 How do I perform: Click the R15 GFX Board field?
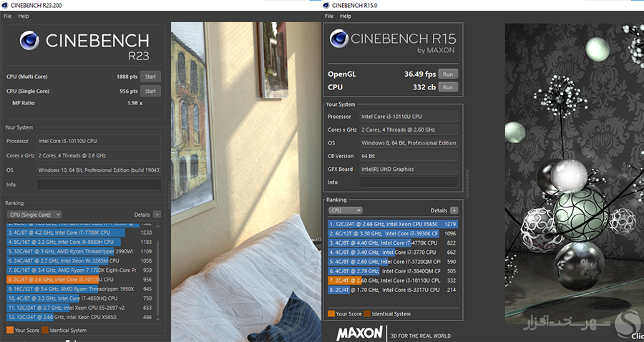(409, 169)
